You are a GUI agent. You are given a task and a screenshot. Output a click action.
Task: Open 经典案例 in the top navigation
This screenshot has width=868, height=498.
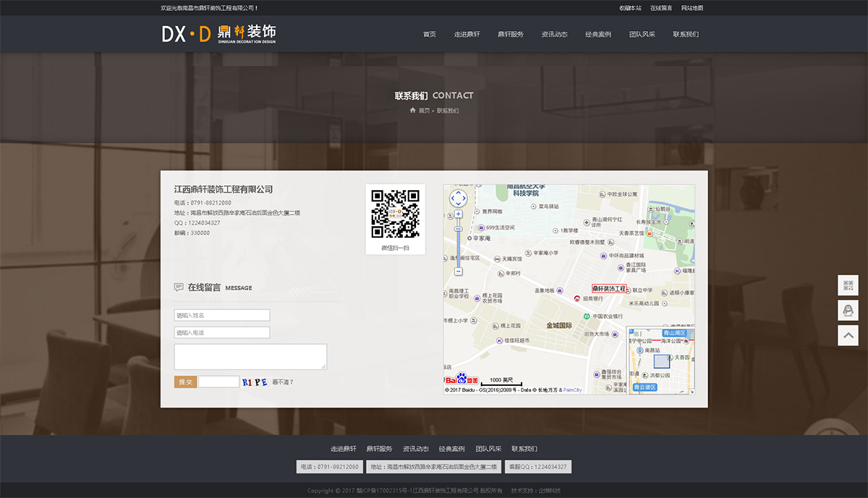(x=598, y=34)
